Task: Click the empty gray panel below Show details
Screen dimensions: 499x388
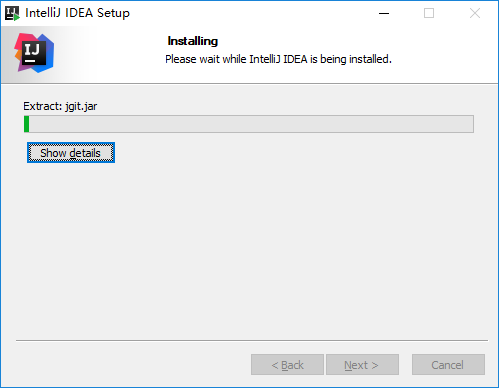Action: 250,250
